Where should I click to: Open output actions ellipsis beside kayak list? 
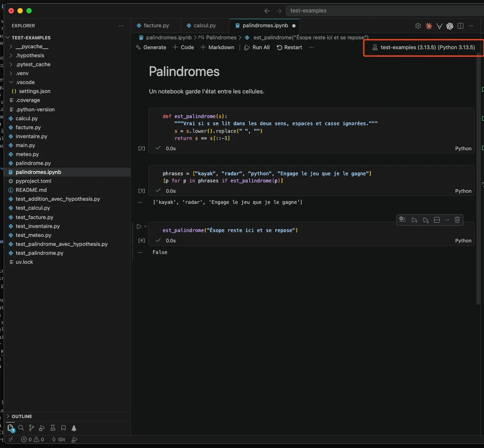point(140,202)
